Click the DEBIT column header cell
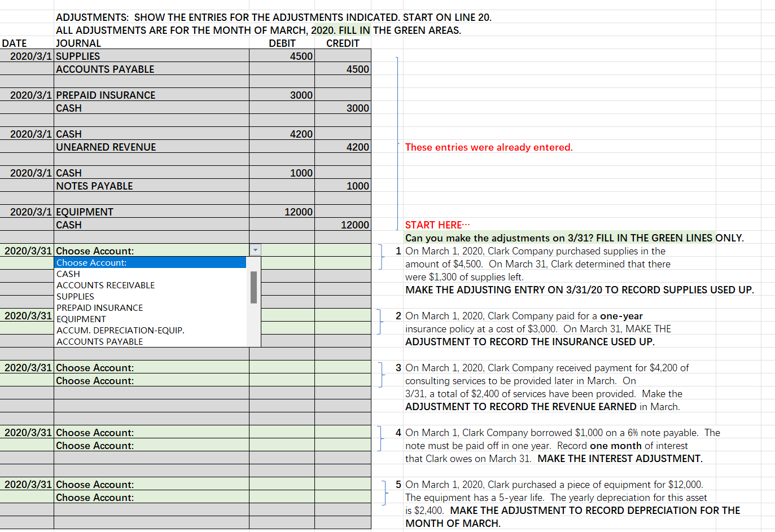Screen dimensions: 775x532 [x=282, y=43]
